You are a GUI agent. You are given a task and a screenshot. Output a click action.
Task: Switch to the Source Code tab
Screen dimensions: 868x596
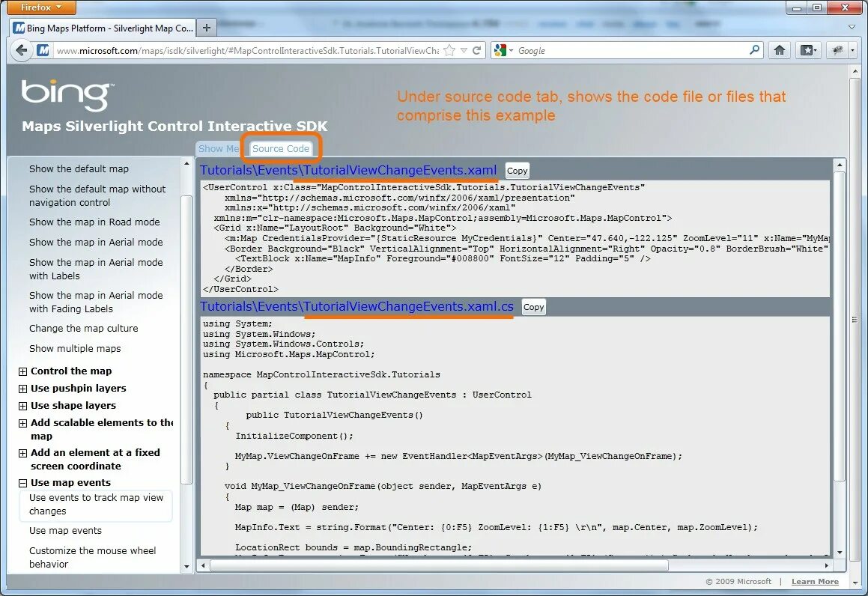[281, 148]
